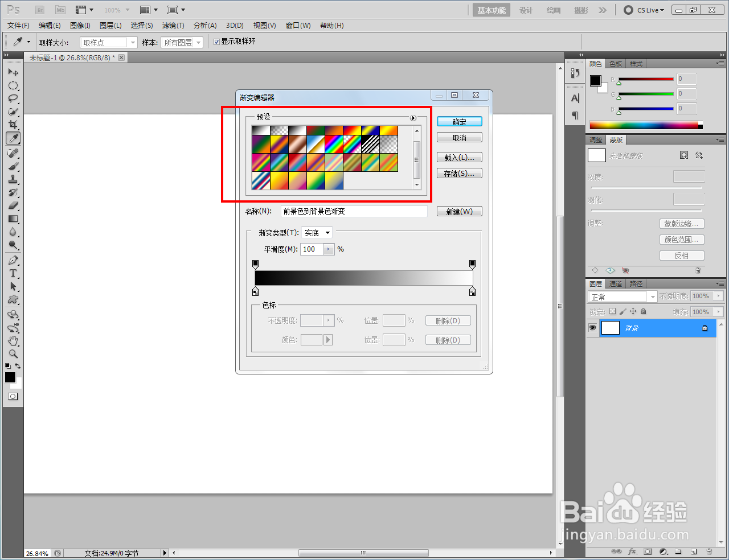Toggle lock all icon
Image resolution: width=729 pixels, height=560 pixels.
(x=643, y=311)
